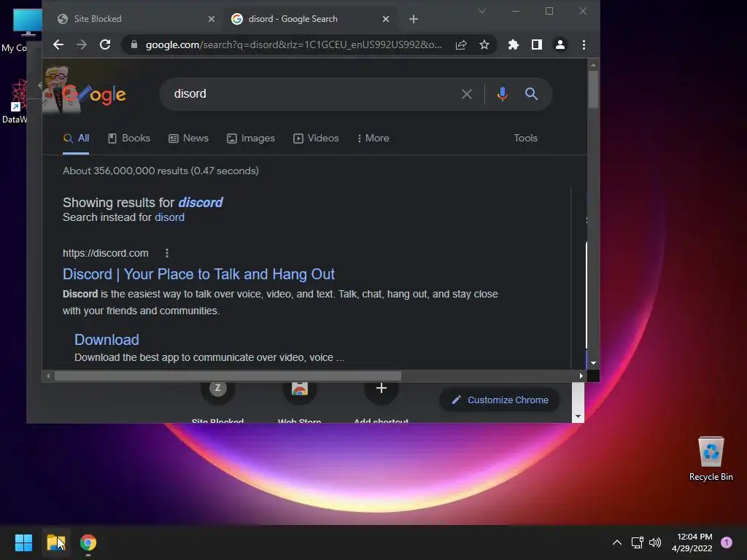Viewport: 747px width, 560px height.
Task: Click the https://discord.com URL text
Action: pos(105,253)
